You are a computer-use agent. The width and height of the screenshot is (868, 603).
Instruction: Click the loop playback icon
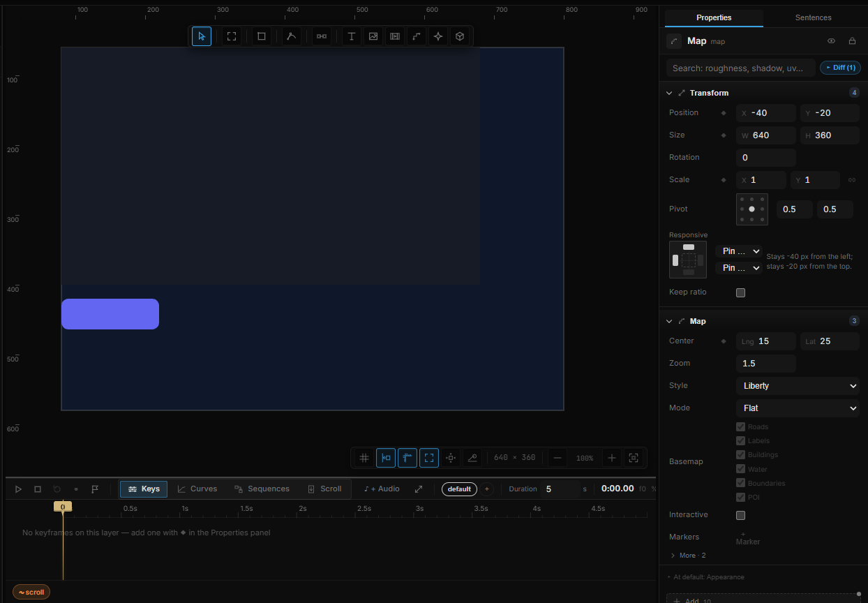[57, 489]
